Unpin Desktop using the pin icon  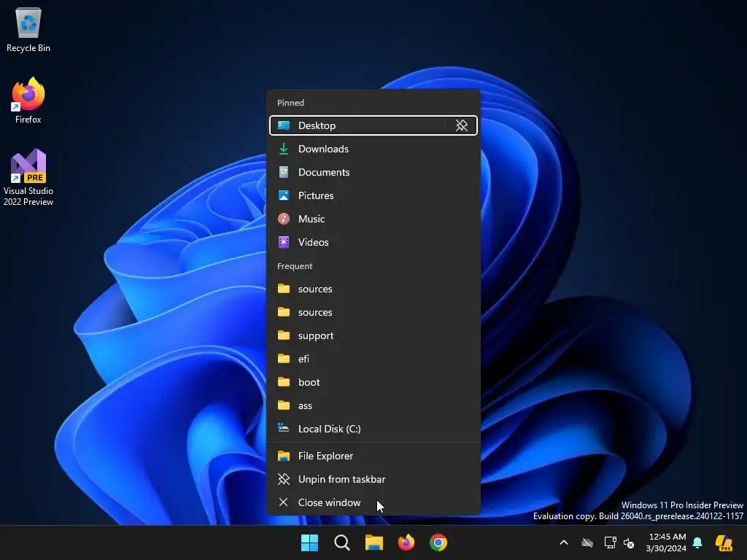tap(461, 125)
